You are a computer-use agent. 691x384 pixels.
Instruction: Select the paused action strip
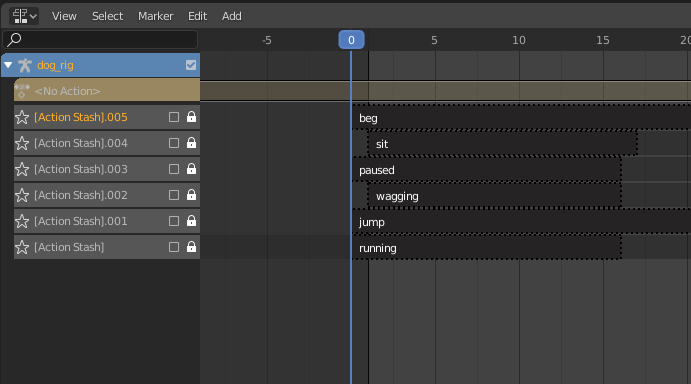(x=487, y=170)
